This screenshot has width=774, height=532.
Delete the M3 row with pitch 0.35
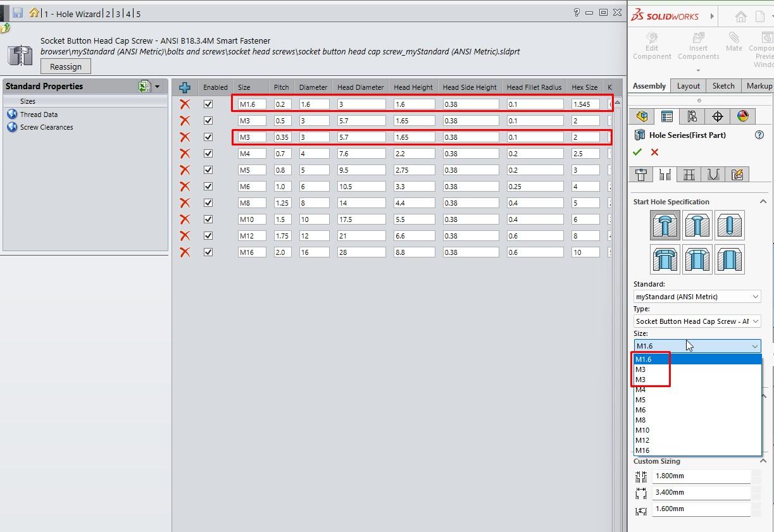[185, 137]
